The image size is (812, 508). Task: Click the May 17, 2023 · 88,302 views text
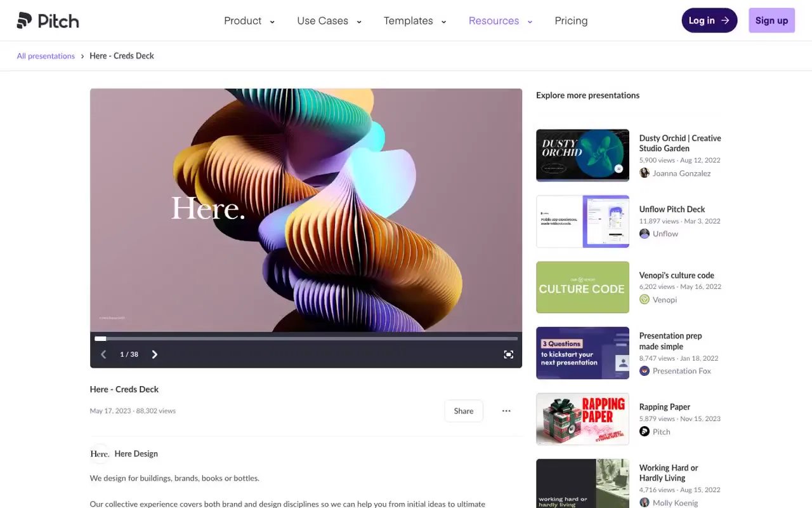(x=133, y=411)
